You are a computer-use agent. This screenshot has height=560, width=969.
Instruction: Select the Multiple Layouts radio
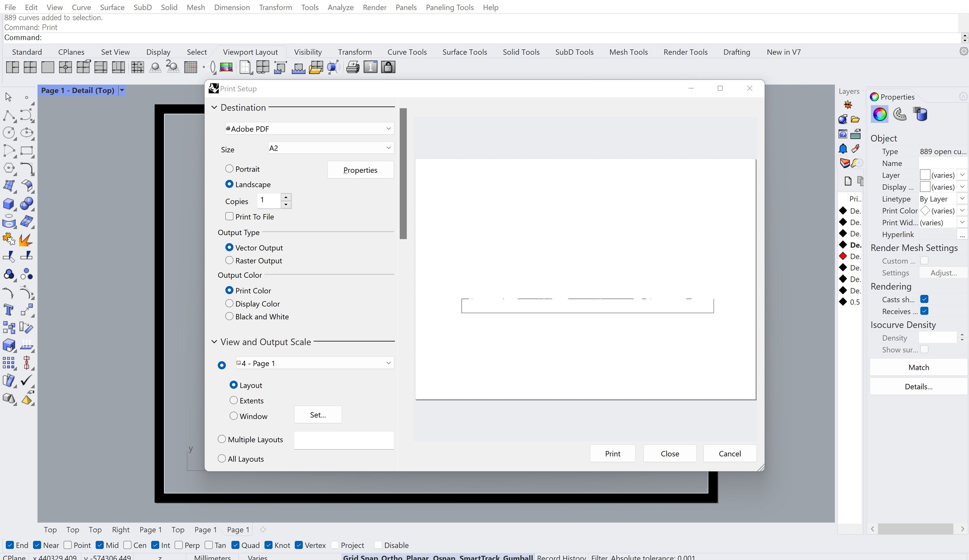click(222, 439)
